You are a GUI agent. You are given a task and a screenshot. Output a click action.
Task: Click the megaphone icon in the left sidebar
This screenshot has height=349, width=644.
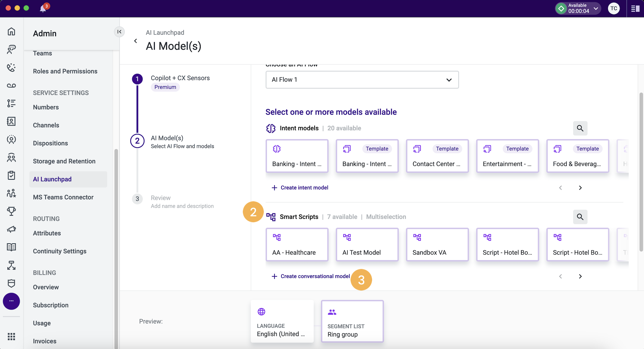coord(11,229)
